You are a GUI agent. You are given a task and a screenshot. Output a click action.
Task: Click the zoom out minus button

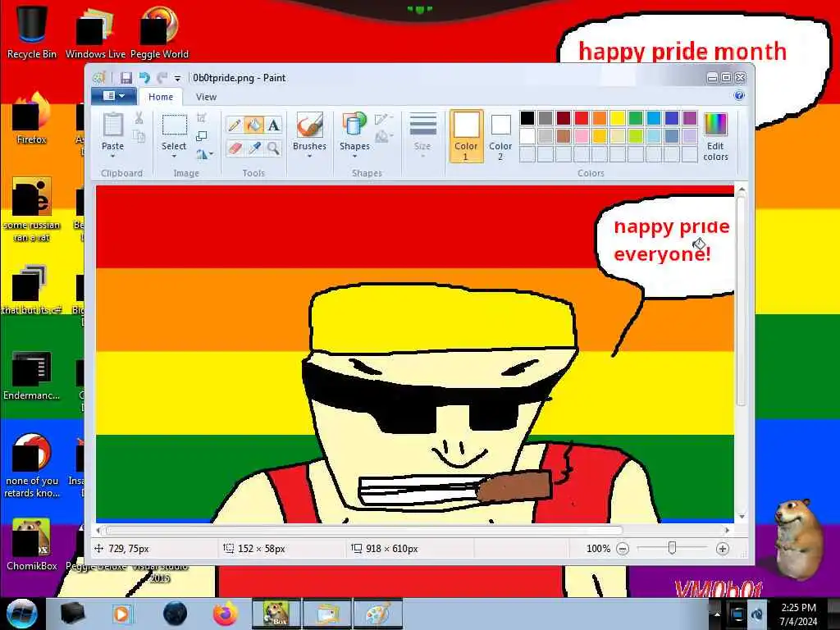[623, 549]
